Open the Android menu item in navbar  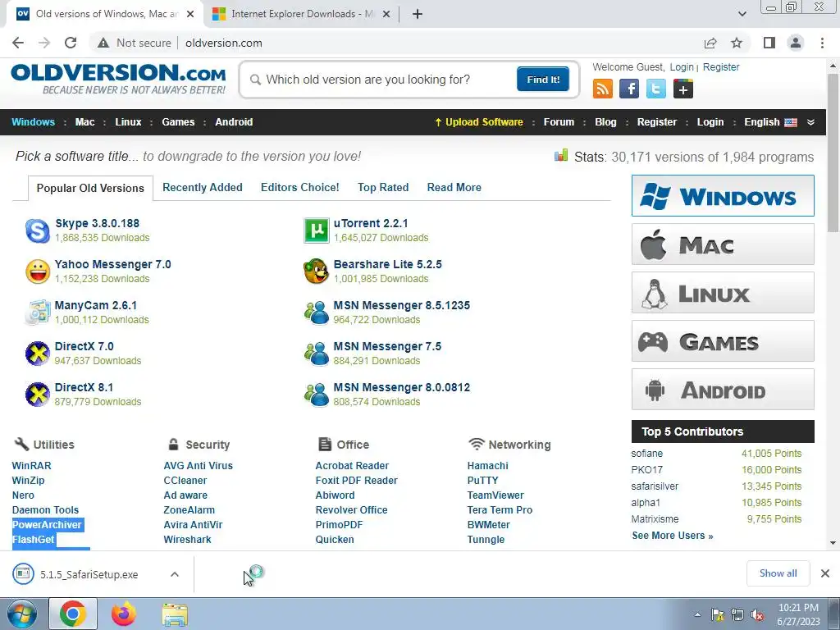coord(234,122)
